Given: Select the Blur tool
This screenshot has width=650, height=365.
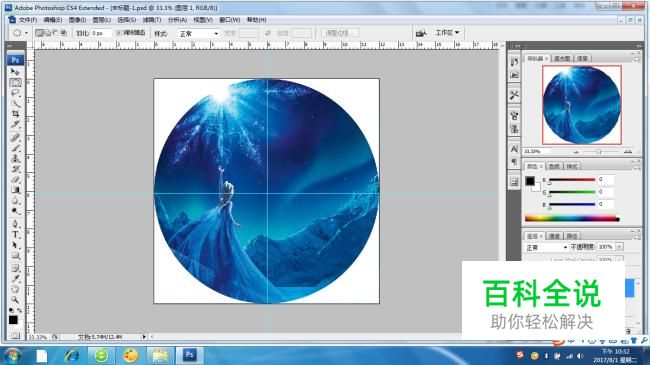Looking at the screenshot, I should click(15, 200).
